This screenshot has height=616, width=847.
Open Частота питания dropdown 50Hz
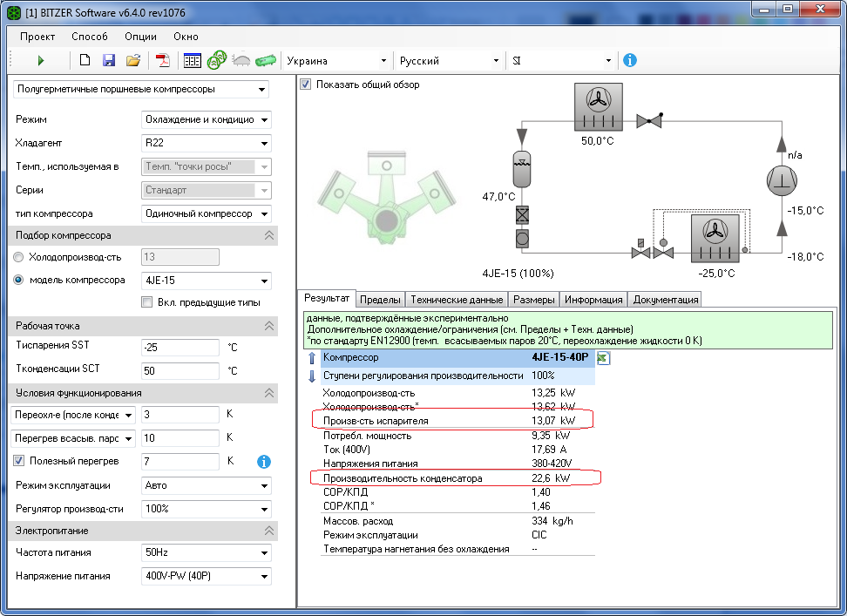tap(207, 553)
